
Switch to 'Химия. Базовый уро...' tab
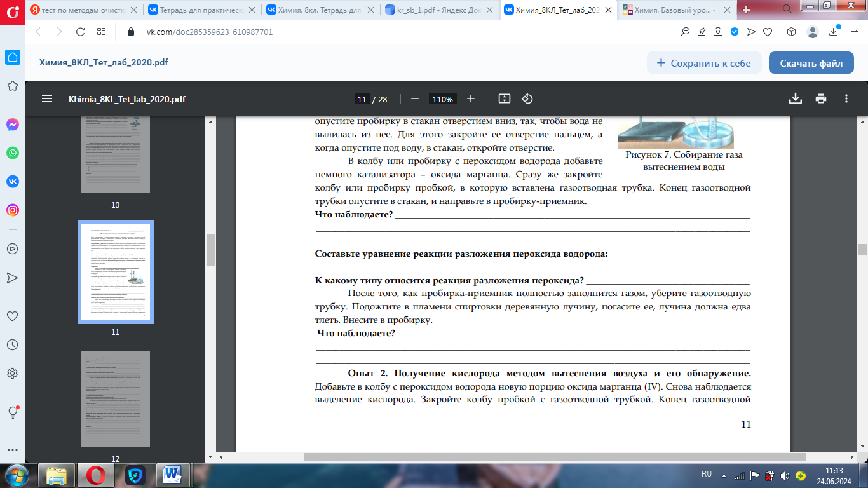pyautogui.click(x=676, y=10)
